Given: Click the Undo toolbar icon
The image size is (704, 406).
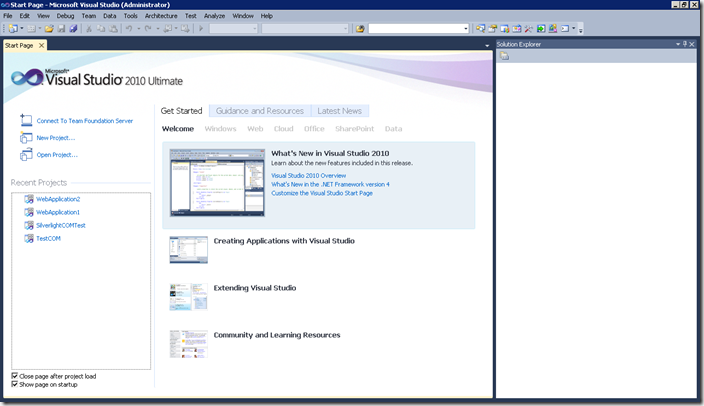Looking at the screenshot, I should (x=129, y=29).
